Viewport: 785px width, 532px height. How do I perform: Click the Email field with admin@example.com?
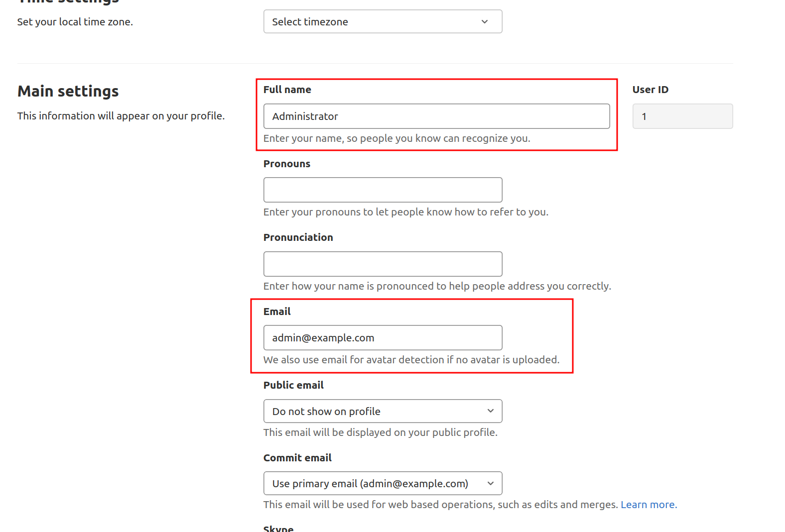point(382,338)
